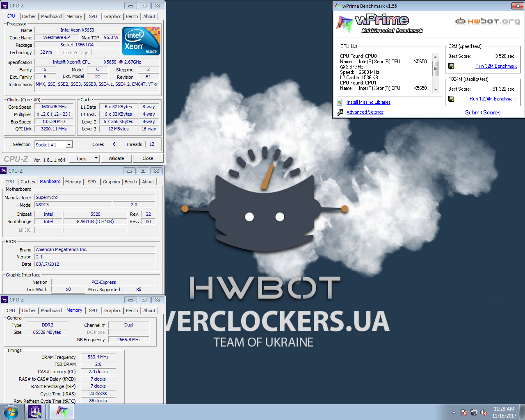525x420 pixels.
Task: Click the CPU List scrollbar down arrow
Action: coord(436,89)
